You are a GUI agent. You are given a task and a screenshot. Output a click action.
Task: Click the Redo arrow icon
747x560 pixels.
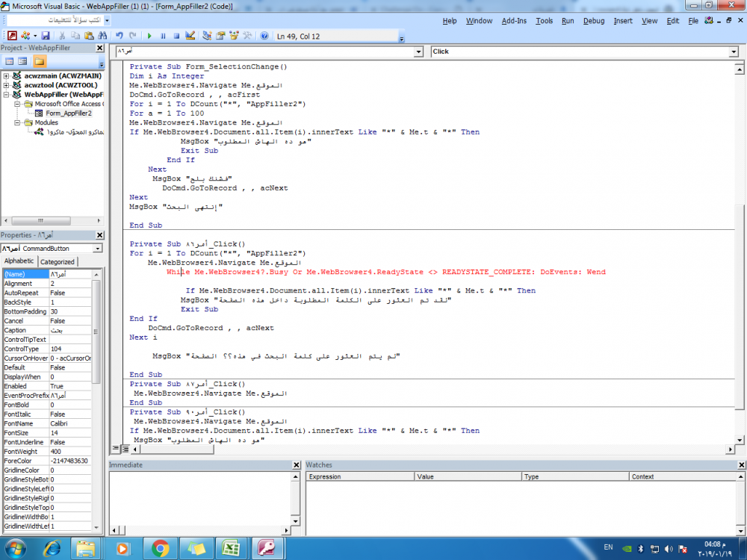coord(133,36)
